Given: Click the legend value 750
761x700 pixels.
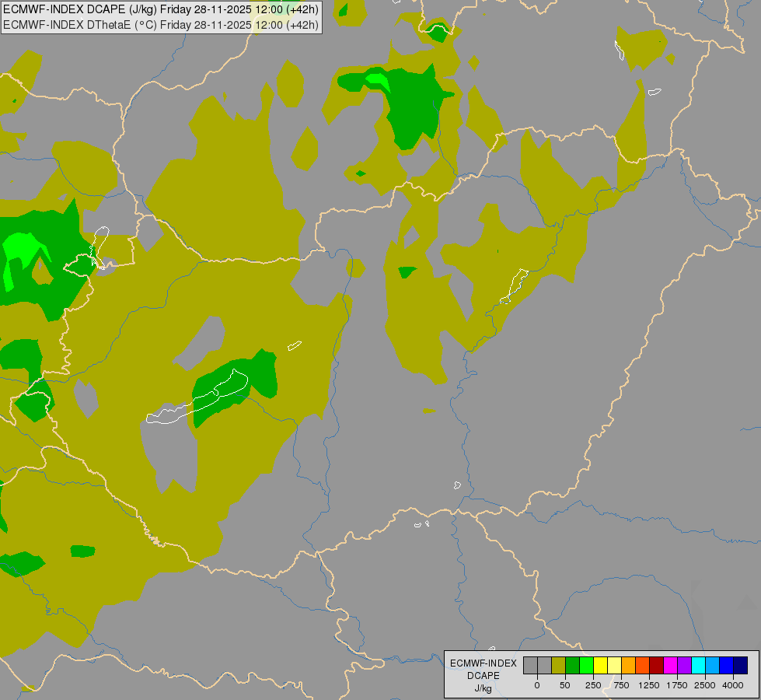Looking at the screenshot, I should [621, 685].
